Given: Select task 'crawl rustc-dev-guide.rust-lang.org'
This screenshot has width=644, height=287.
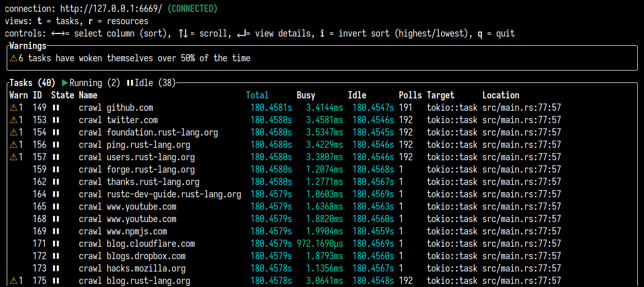Looking at the screenshot, I should point(322,194).
